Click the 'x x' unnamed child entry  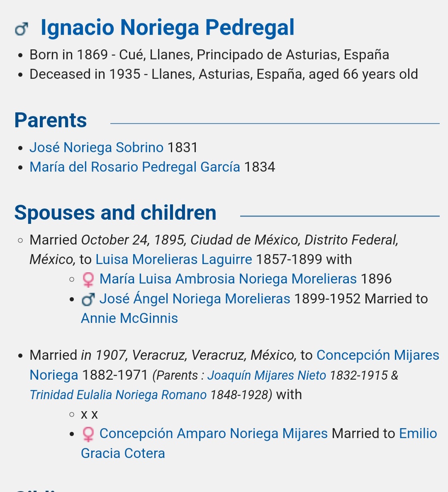click(x=89, y=414)
